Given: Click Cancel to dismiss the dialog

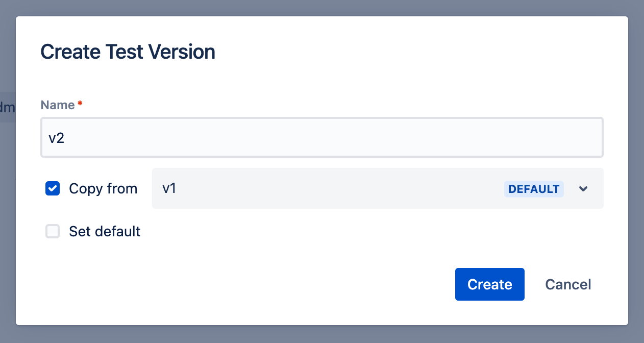Looking at the screenshot, I should click(x=568, y=284).
